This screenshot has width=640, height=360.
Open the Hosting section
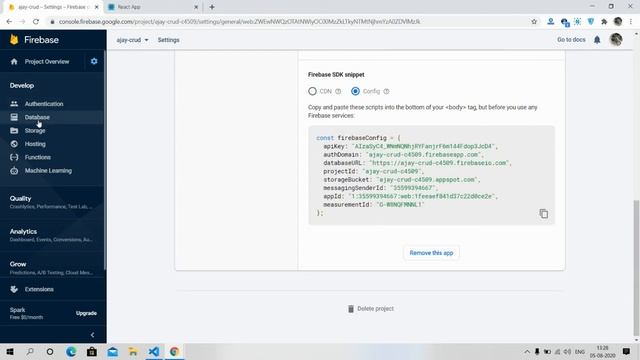point(35,144)
